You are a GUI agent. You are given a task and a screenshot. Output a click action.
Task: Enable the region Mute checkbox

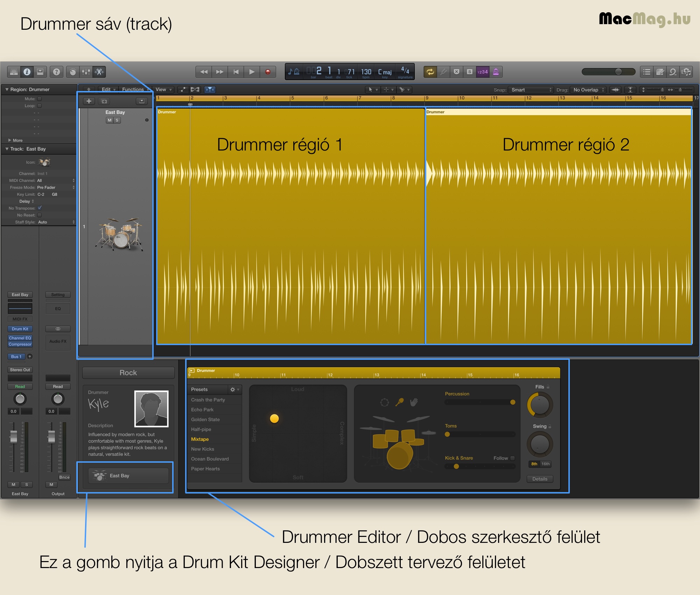coord(40,99)
